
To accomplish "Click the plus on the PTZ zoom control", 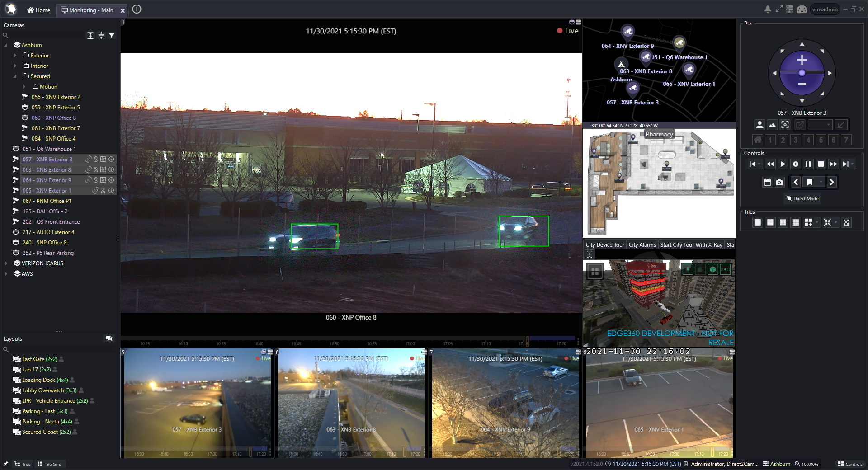I will (802, 59).
